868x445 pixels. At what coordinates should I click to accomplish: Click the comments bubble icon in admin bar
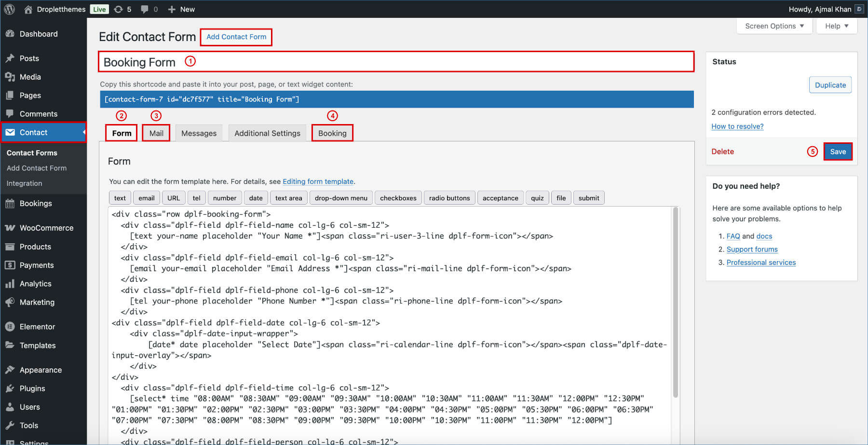145,9
